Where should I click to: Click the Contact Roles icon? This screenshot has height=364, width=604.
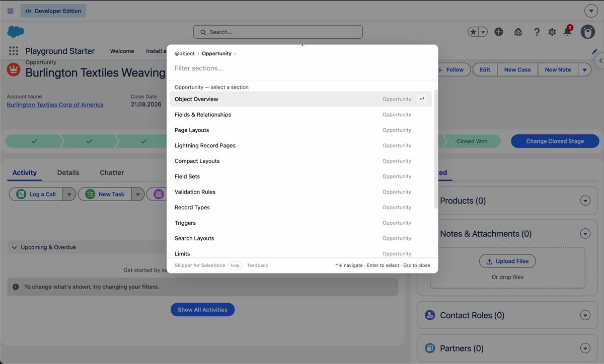pos(430,315)
